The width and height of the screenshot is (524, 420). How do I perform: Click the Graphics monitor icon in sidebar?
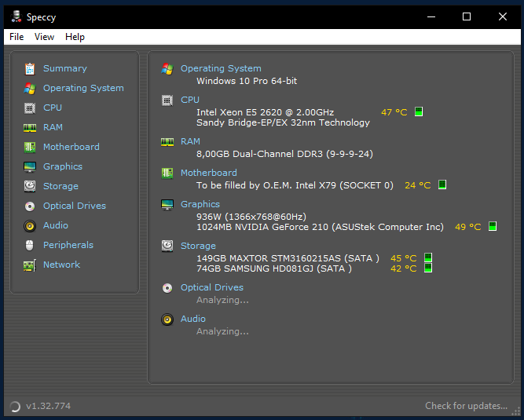click(x=30, y=167)
